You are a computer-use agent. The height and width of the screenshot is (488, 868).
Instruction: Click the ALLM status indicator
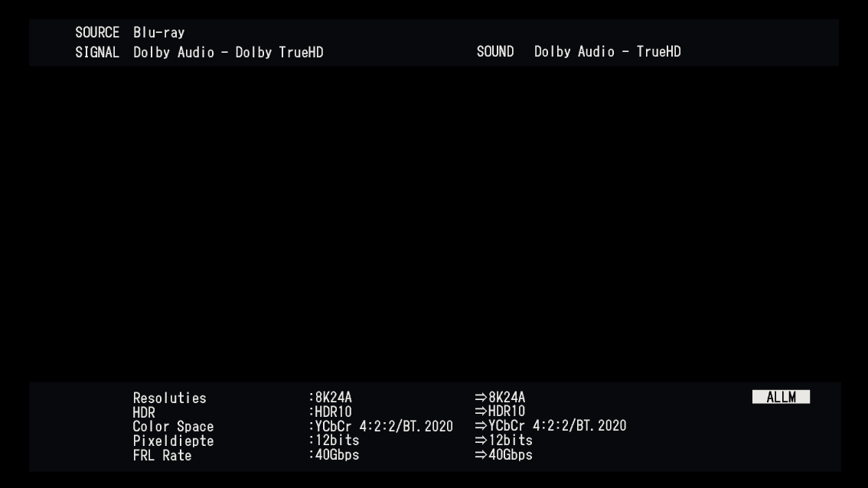(x=781, y=397)
